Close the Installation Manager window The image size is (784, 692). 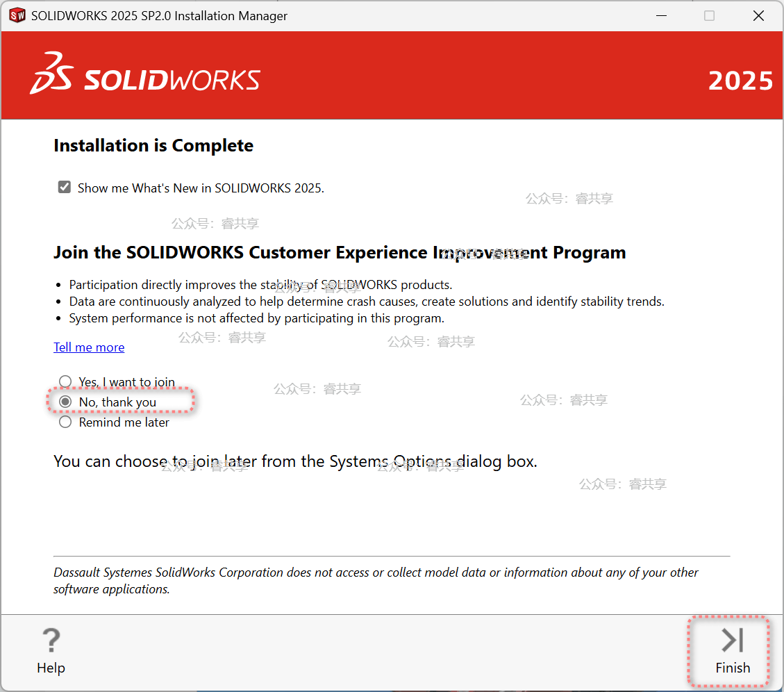pos(758,15)
